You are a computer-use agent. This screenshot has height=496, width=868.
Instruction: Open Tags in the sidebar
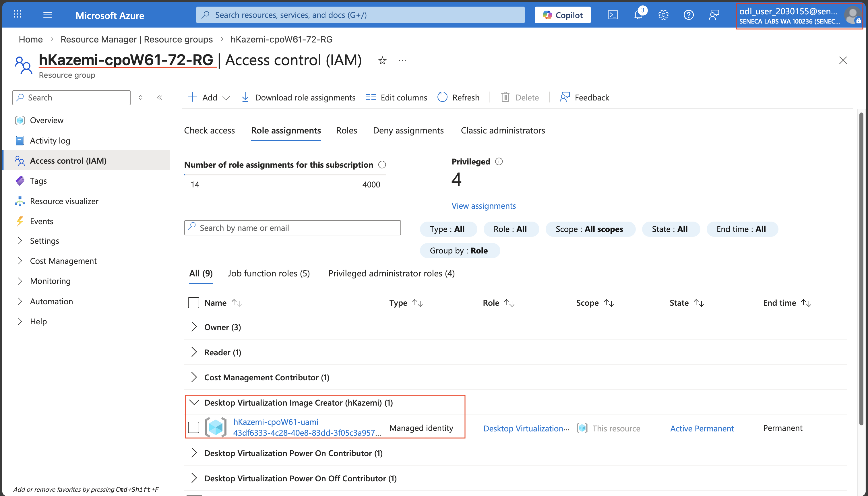[38, 181]
